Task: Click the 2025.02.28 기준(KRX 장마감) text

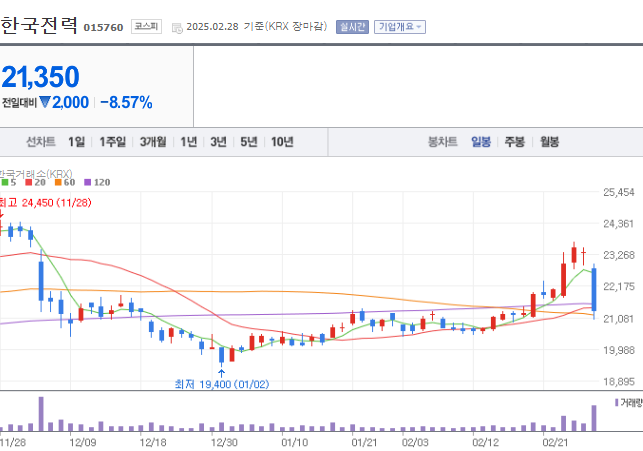Action: click(x=257, y=27)
